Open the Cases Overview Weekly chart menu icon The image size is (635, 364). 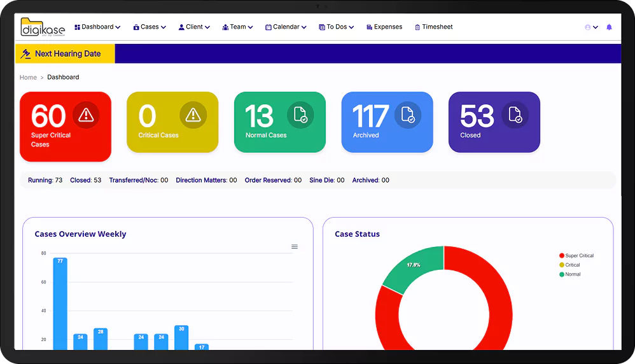click(295, 246)
